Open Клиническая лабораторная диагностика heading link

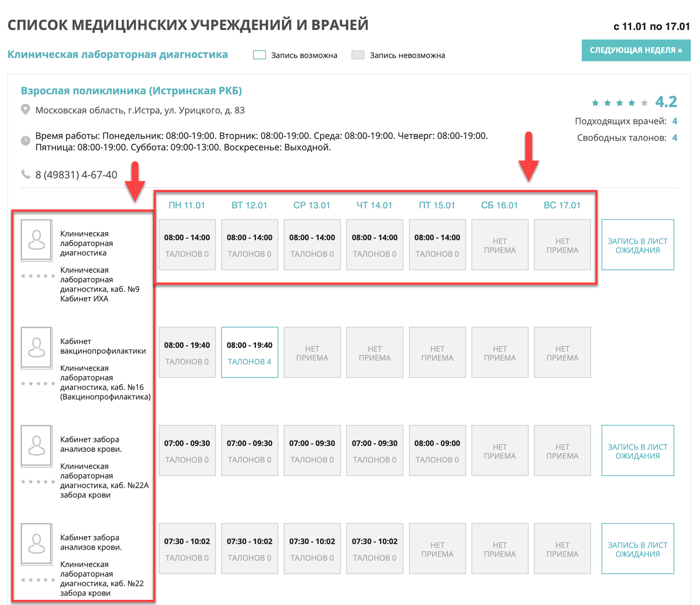click(x=118, y=54)
